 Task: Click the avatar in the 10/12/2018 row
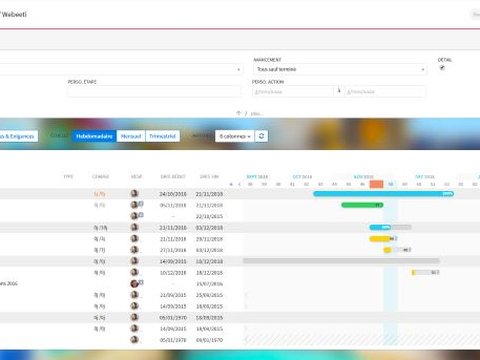tap(134, 272)
